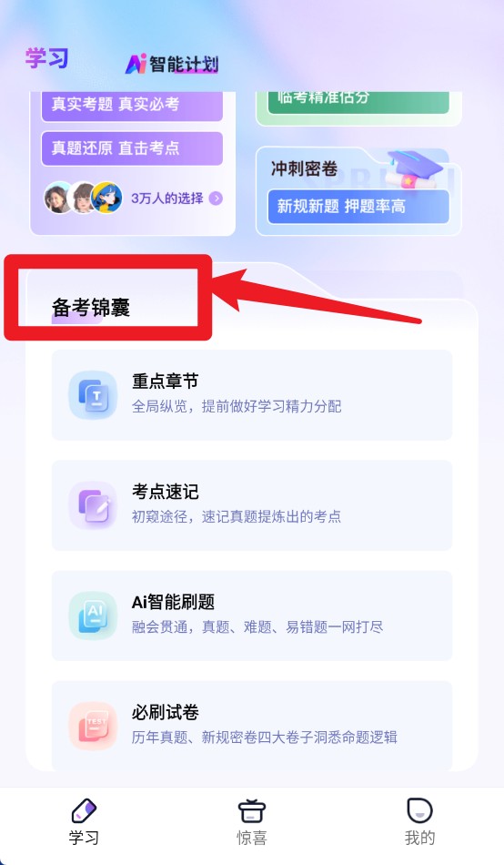
Task: Tap the 真实考题 真实必考 banner
Action: click(x=132, y=105)
